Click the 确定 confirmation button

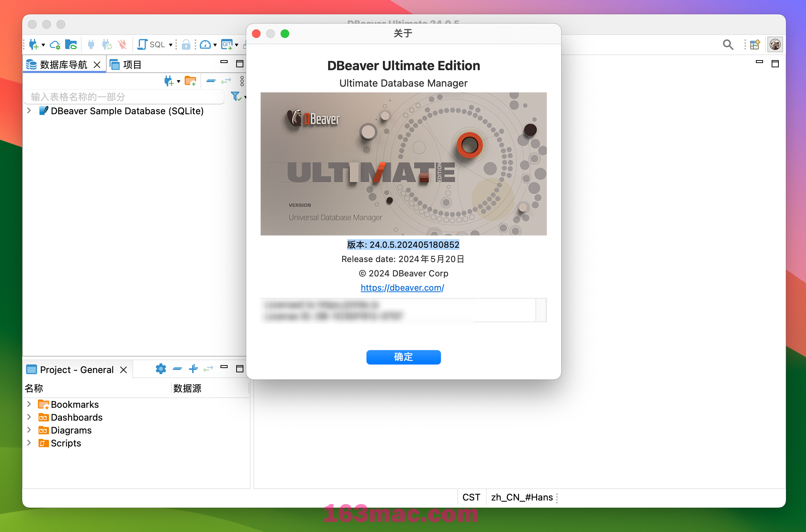404,356
